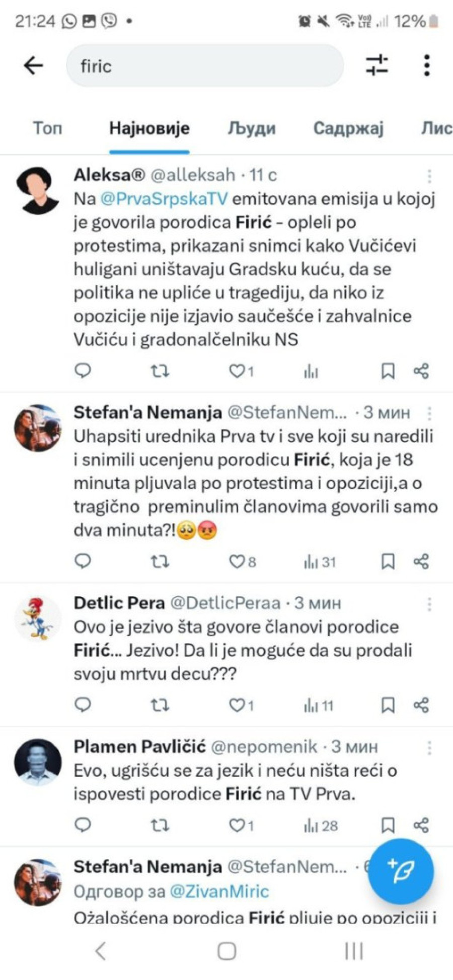Screen dimensions: 453x980
Task: Like Aleksa's tweet about PrvaSrpskaTV
Action: coord(237,371)
